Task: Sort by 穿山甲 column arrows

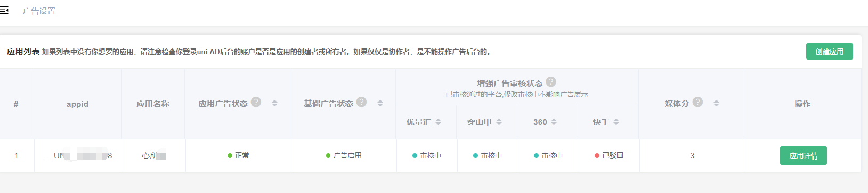Action: tap(499, 122)
